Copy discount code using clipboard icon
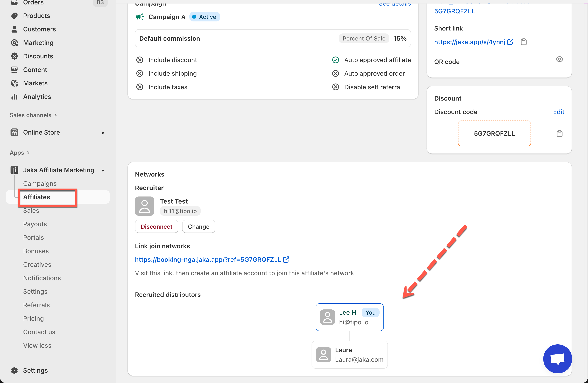The width and height of the screenshot is (588, 383). coord(559,134)
